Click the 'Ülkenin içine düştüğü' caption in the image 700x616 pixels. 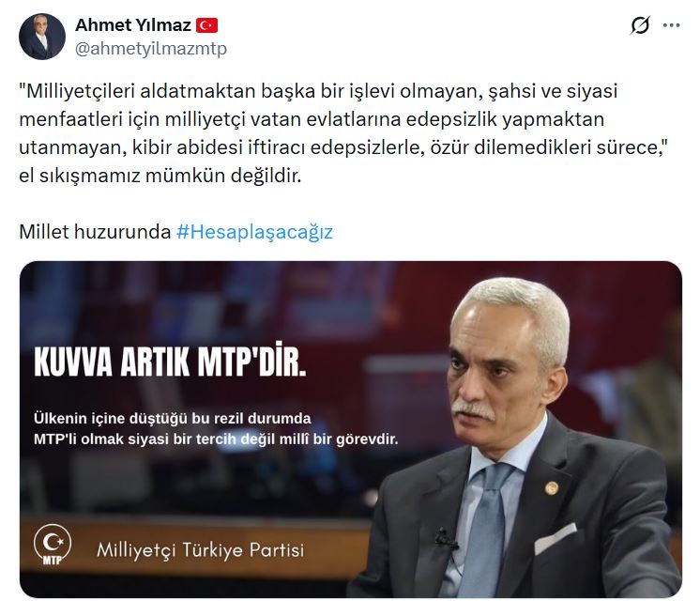[216, 429]
